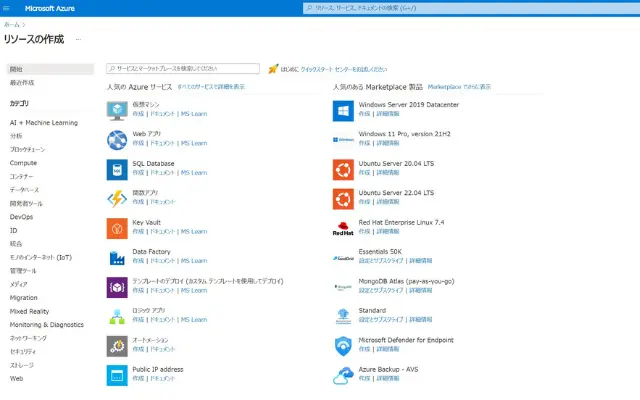Choose the モノのインターネット (IoT) category
Screen dimensions: 640x400
click(41, 257)
